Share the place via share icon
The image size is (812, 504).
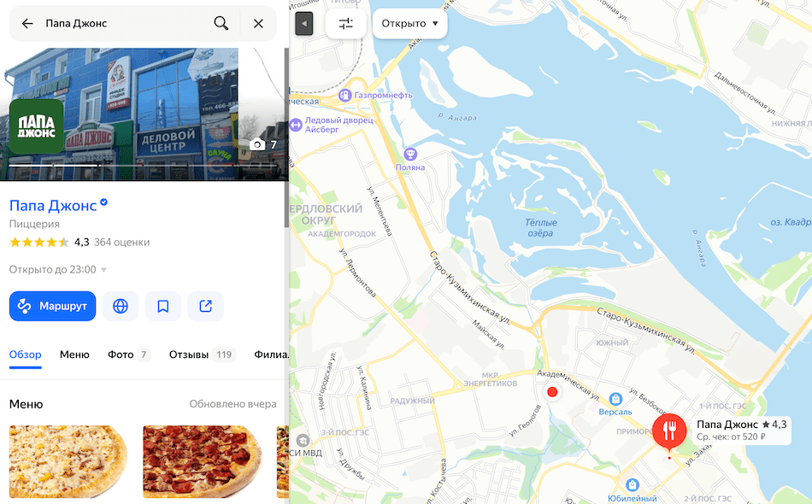[x=206, y=306]
